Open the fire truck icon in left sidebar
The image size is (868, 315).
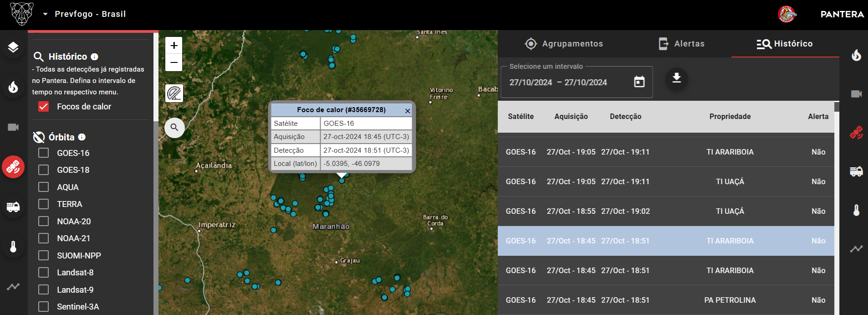13,207
